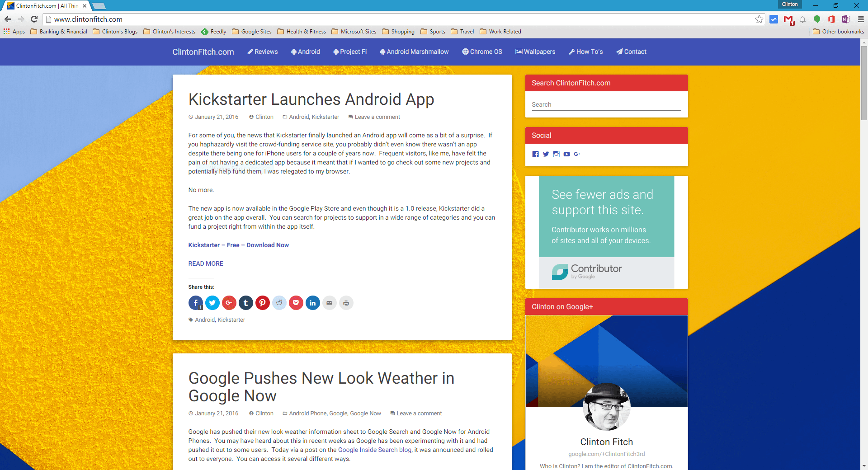Share Kickstarter post on Google+

pyautogui.click(x=229, y=303)
